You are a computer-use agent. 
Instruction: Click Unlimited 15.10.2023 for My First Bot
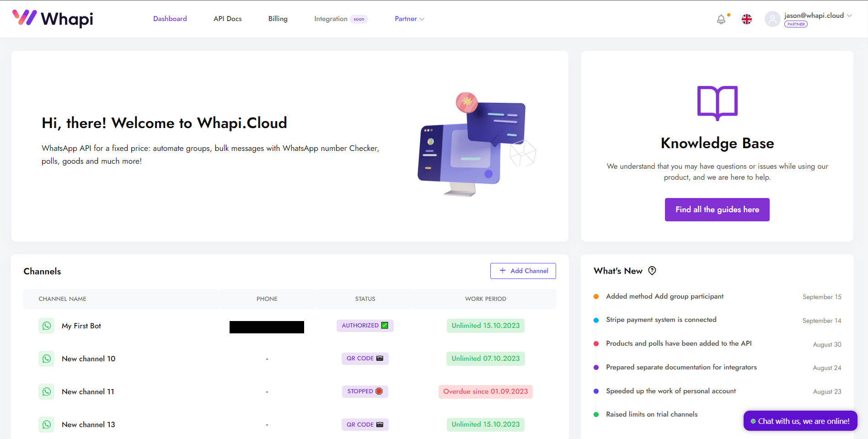pos(486,326)
